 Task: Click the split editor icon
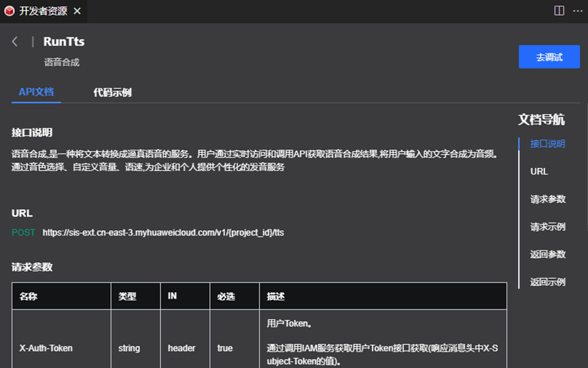[x=559, y=11]
